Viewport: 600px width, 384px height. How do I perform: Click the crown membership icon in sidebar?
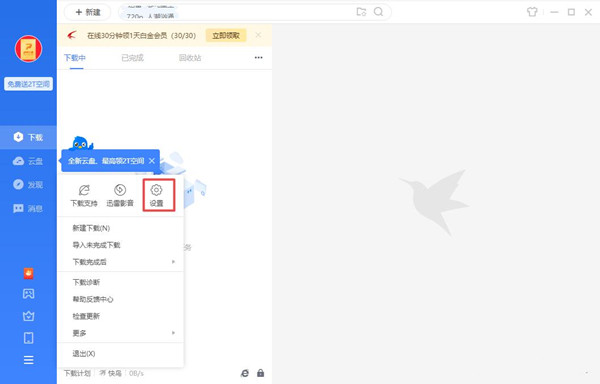pos(28,316)
